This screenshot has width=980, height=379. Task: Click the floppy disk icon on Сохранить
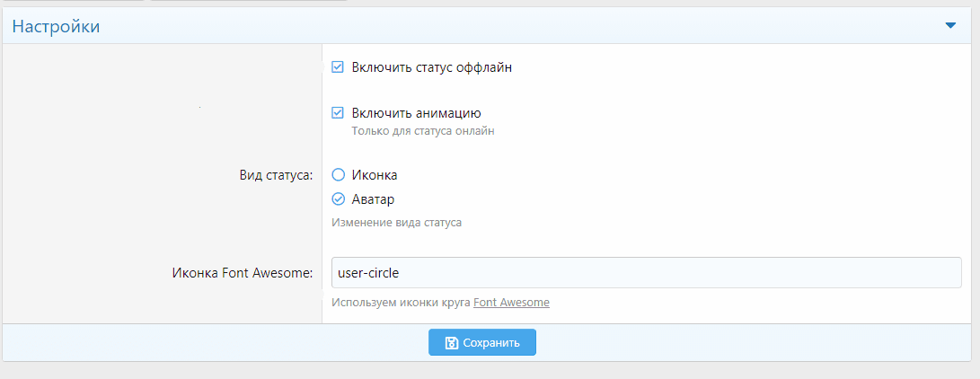coord(452,343)
